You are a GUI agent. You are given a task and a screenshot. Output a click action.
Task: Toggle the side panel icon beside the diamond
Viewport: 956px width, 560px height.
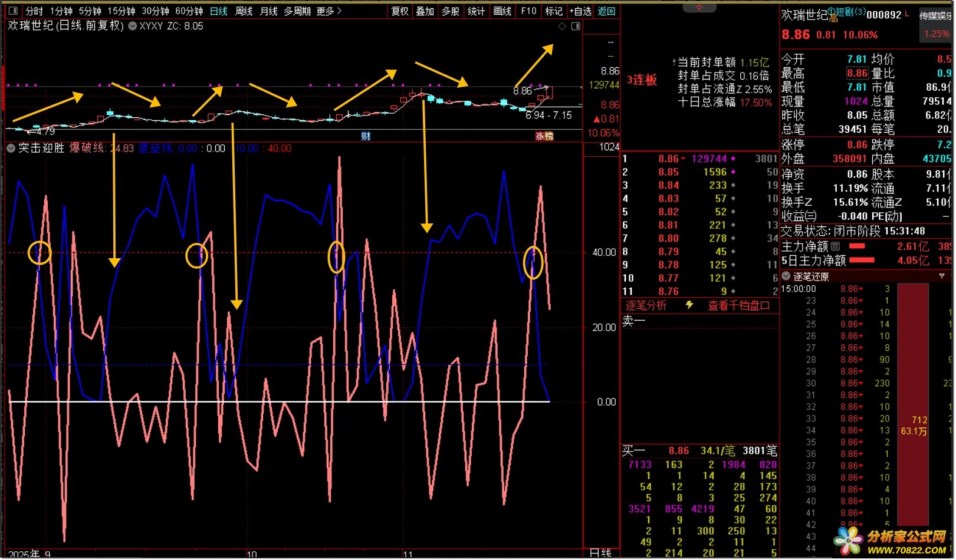coord(576,26)
